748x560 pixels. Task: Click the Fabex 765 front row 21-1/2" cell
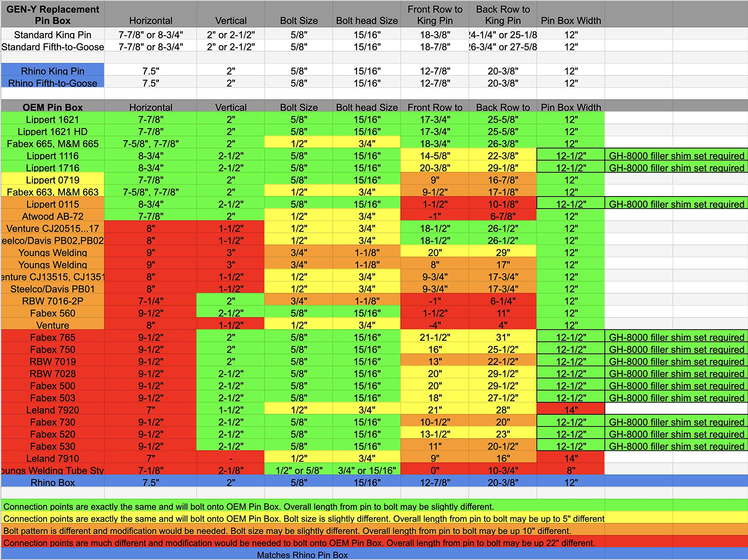(x=434, y=338)
